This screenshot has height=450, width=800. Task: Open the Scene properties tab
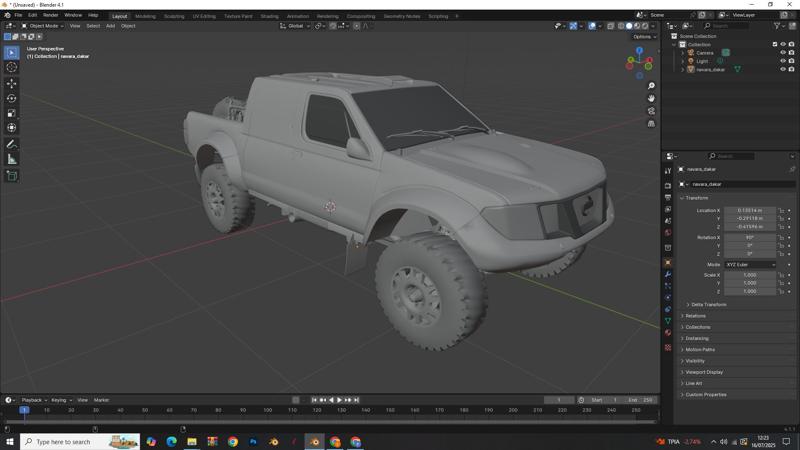pyautogui.click(x=668, y=221)
